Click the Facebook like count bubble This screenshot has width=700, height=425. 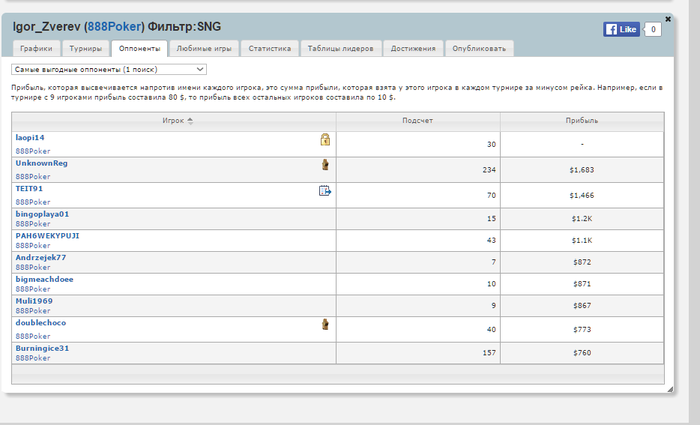(653, 29)
